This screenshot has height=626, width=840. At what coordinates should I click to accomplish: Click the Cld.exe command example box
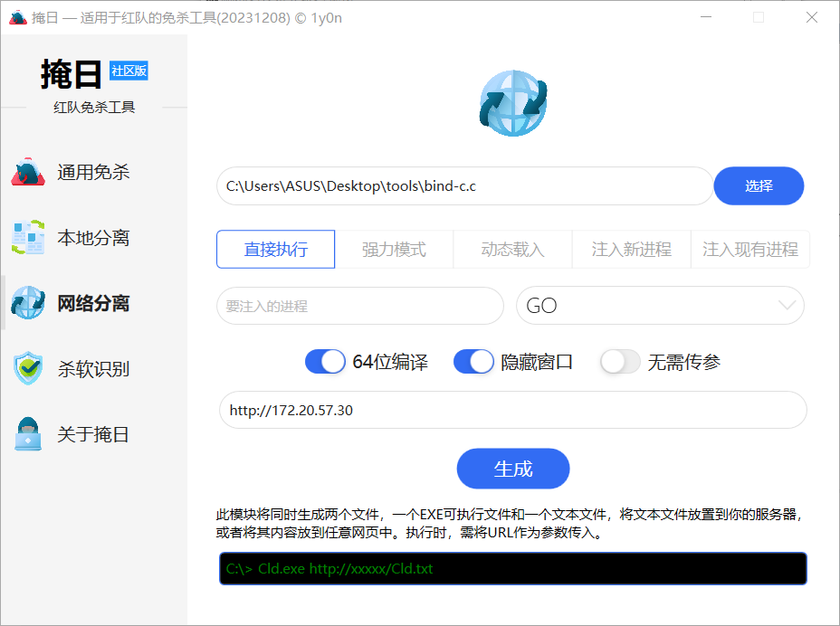point(512,569)
